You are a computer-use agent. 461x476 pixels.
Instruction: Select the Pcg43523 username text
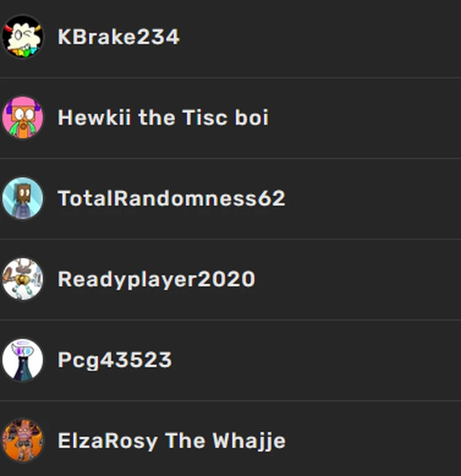tap(115, 361)
